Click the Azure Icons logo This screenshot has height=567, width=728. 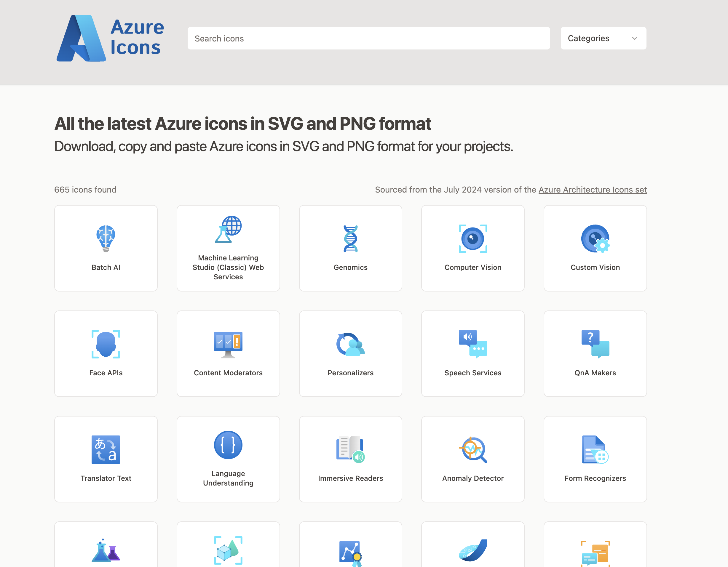[110, 38]
